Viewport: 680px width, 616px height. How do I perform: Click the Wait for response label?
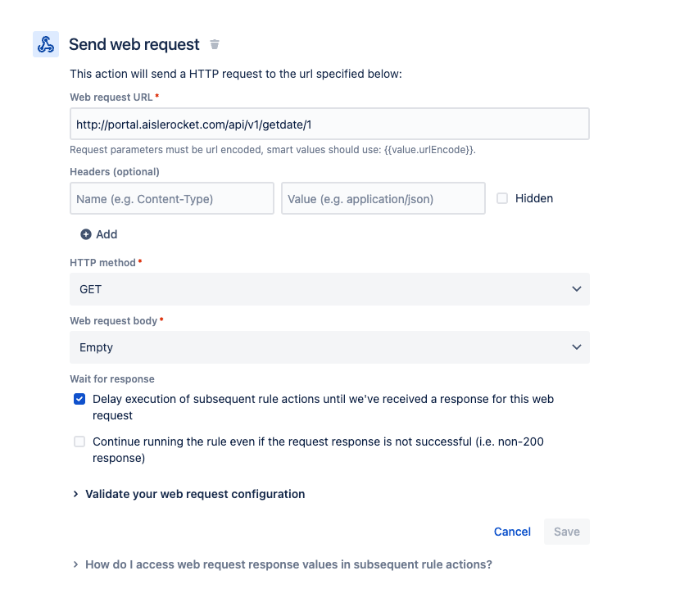pyautogui.click(x=112, y=379)
